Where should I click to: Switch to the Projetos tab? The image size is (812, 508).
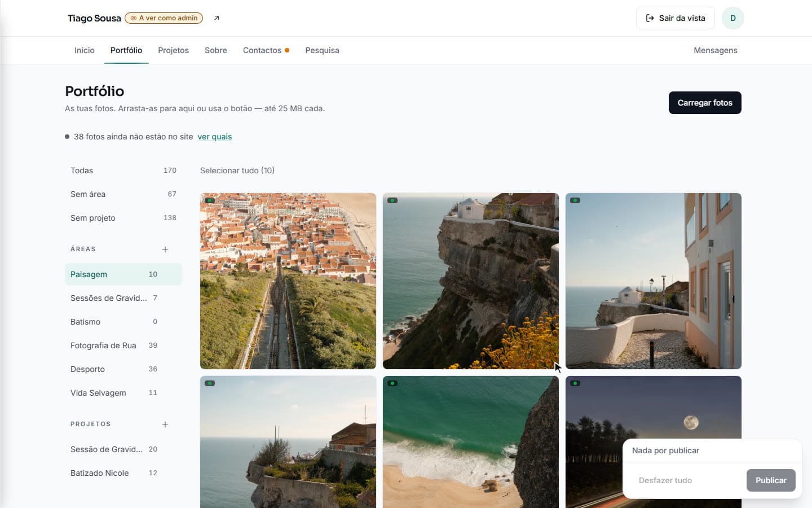pyautogui.click(x=173, y=50)
